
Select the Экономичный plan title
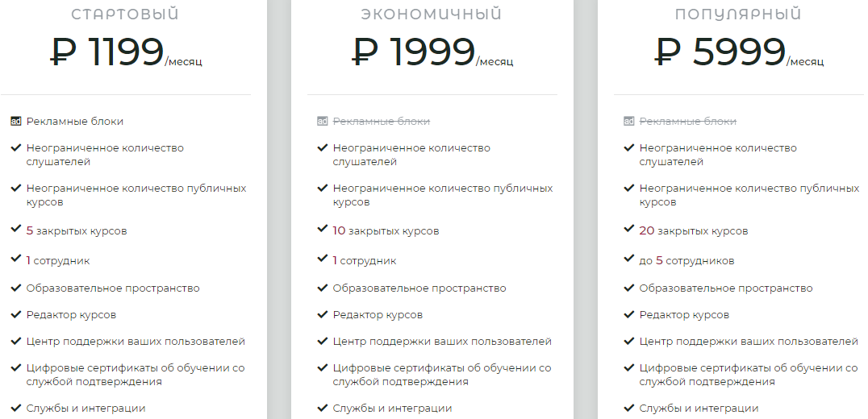(432, 15)
